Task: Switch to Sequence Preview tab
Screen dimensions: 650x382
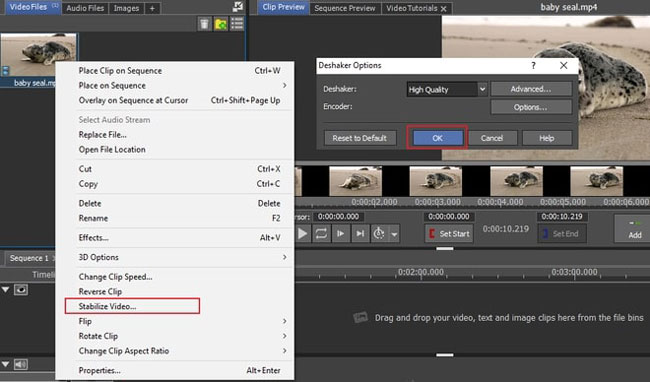Action: (x=345, y=8)
